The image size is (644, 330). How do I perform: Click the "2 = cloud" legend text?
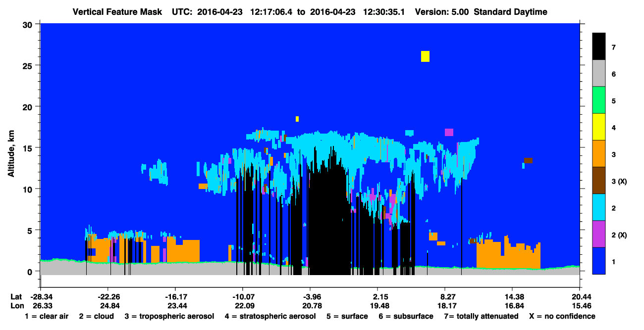[96, 316]
